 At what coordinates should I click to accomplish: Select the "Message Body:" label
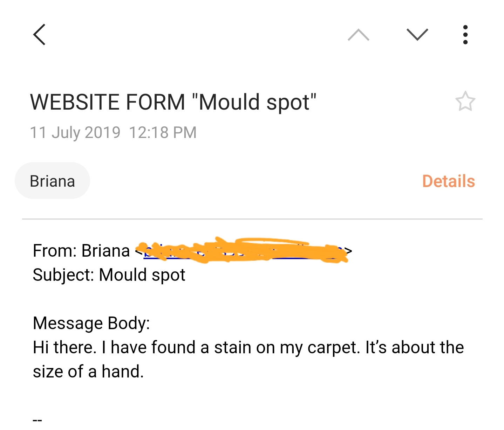[x=91, y=323]
